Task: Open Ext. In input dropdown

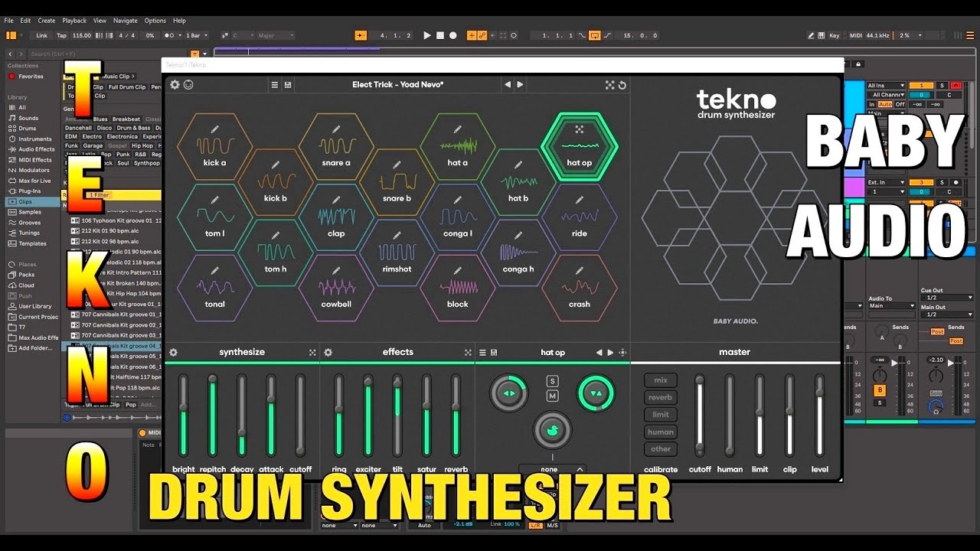Action: pos(887,182)
